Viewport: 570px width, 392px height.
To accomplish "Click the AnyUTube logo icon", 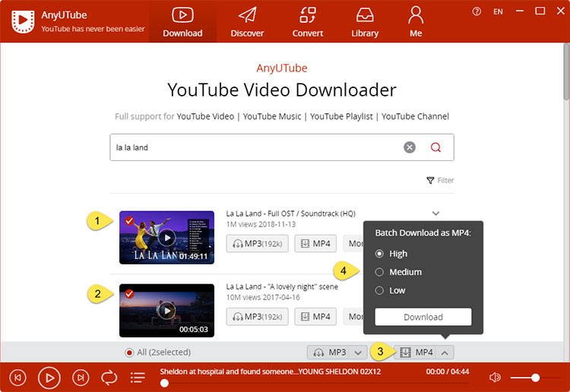I will coord(23,21).
